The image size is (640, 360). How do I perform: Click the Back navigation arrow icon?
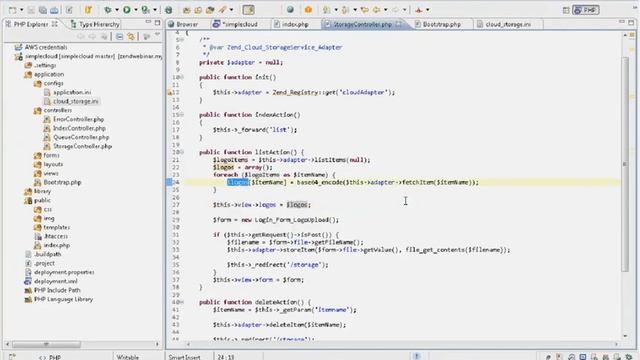pos(376,10)
